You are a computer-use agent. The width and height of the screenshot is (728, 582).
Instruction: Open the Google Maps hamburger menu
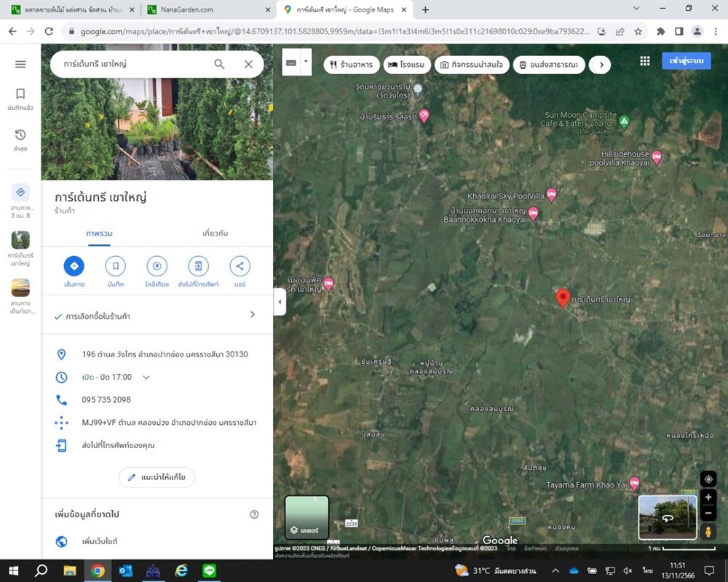pyautogui.click(x=20, y=64)
